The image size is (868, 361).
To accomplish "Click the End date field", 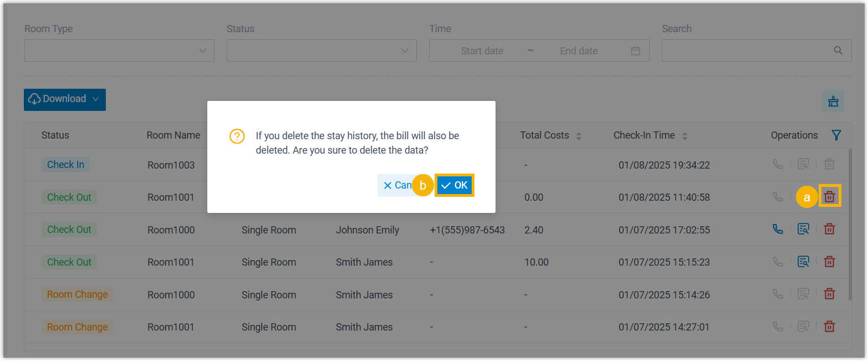I will (578, 51).
